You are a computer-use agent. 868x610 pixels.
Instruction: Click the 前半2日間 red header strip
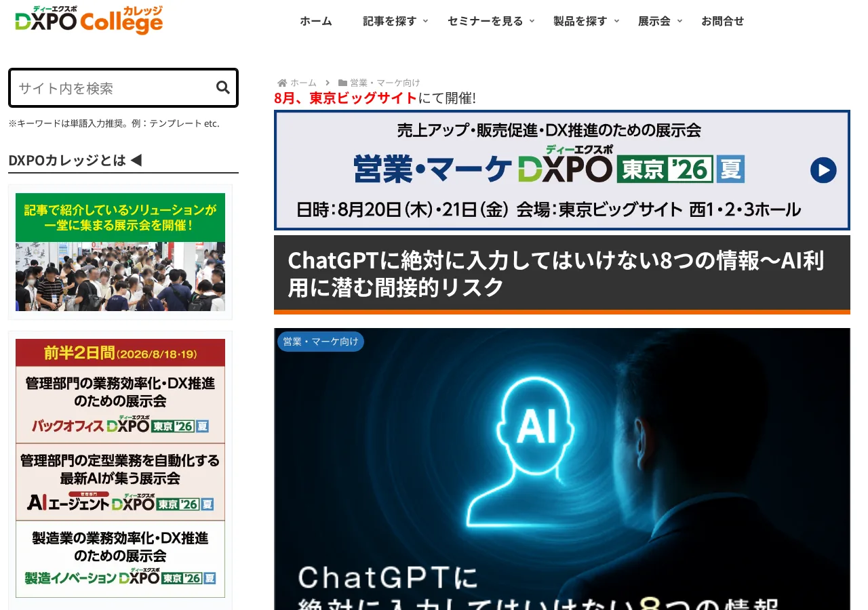[120, 353]
